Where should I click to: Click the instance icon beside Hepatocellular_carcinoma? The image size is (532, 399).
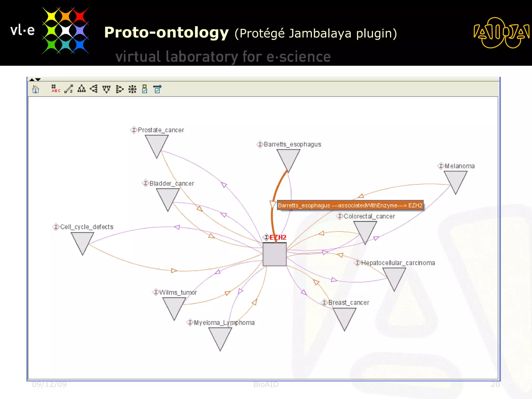point(357,263)
